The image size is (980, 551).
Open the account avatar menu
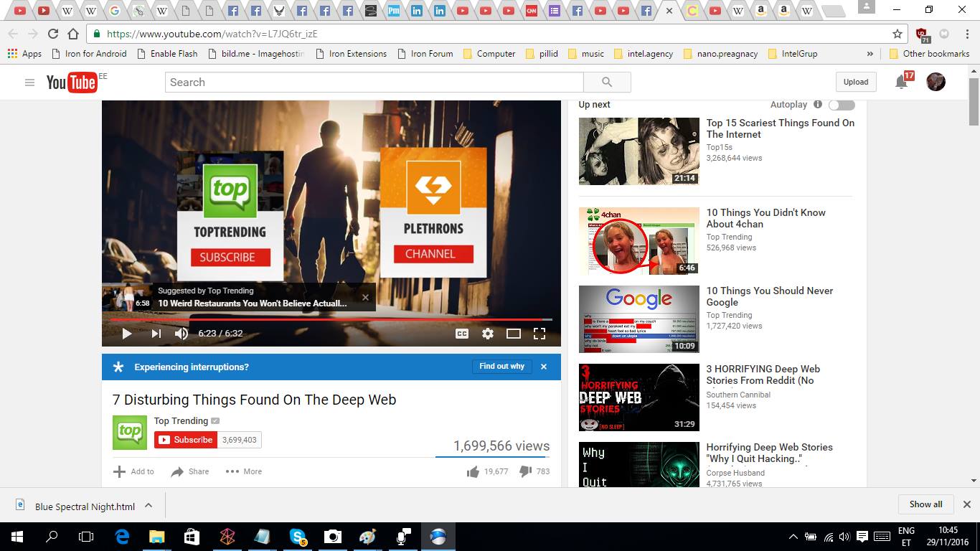point(936,82)
